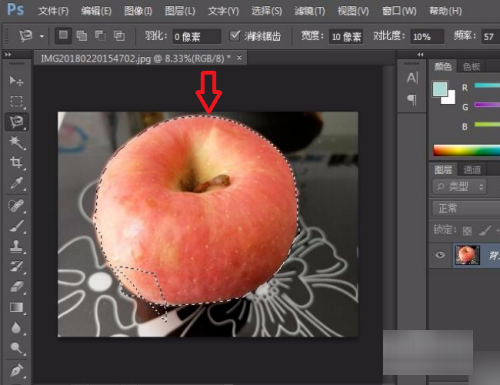Hide the background layer via eye icon
This screenshot has width=500, height=385.
(x=440, y=255)
